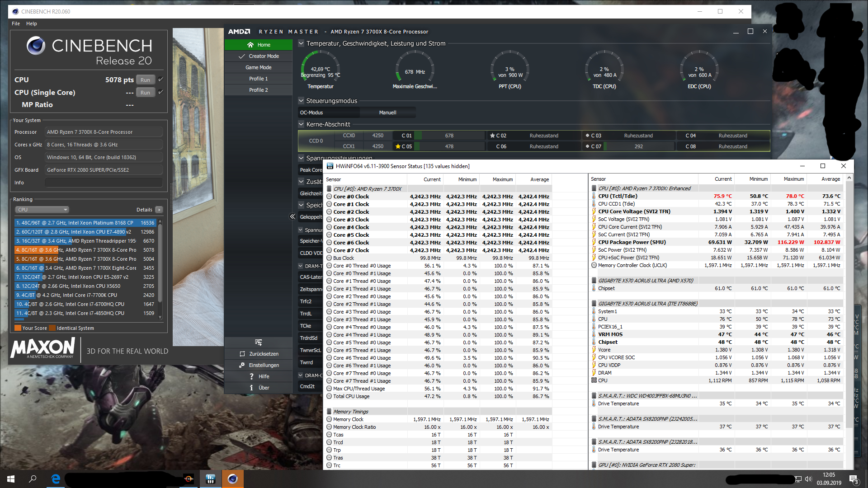The image size is (868, 488).
Task: Collapse the sidebar with the double chevron
Action: pos(292,217)
